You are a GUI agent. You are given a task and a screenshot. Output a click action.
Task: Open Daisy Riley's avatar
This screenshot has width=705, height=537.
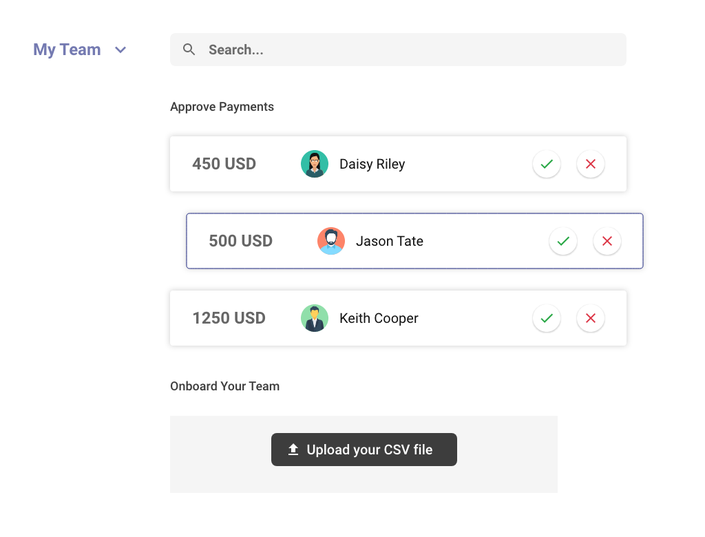pyautogui.click(x=315, y=164)
